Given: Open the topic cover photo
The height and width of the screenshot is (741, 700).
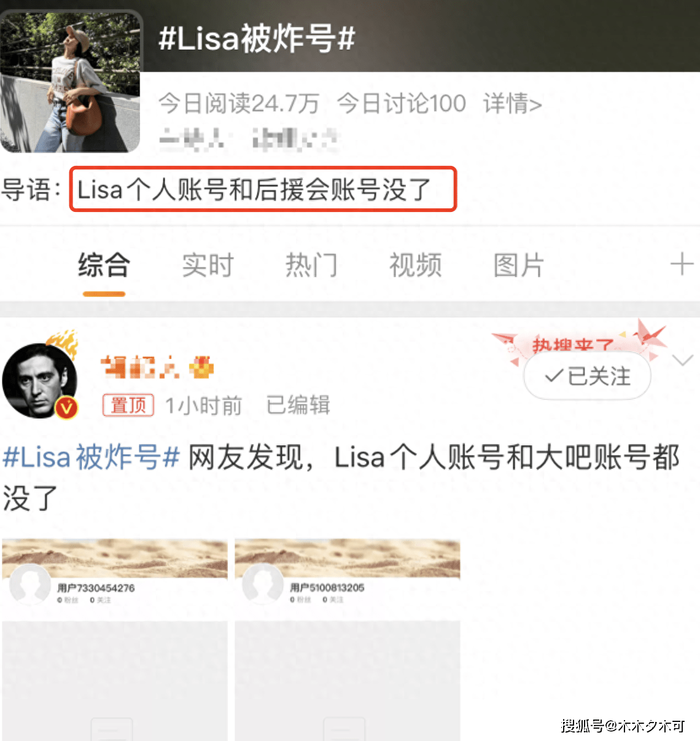Looking at the screenshot, I should click(x=71, y=81).
